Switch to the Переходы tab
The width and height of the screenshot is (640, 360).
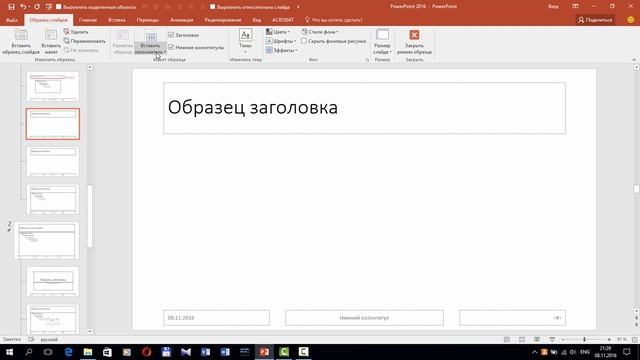[148, 20]
